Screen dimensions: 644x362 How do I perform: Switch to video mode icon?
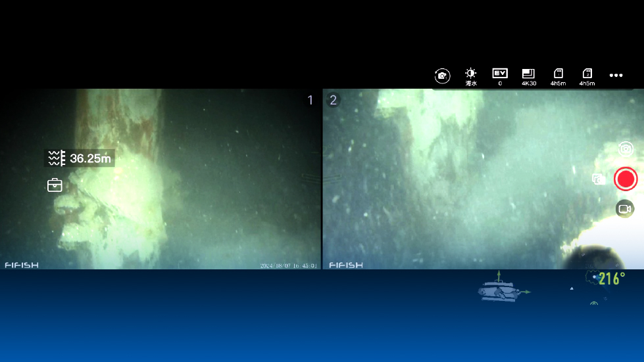[x=625, y=209]
